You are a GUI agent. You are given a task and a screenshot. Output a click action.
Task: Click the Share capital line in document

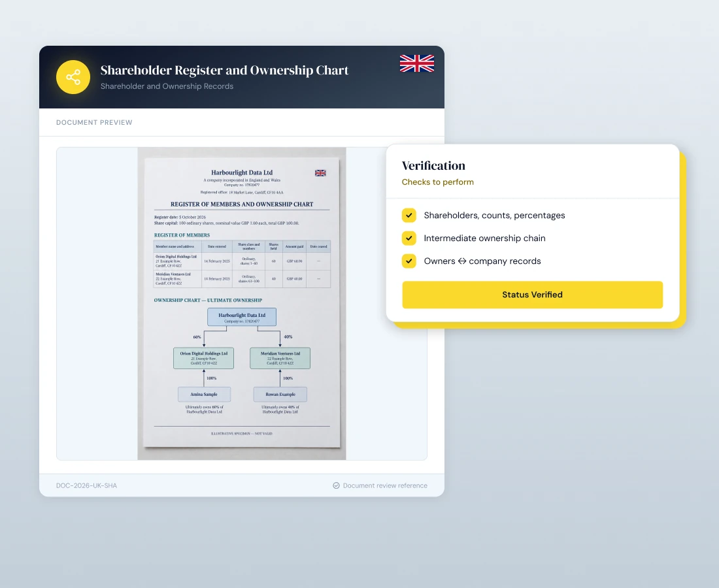[x=227, y=223]
